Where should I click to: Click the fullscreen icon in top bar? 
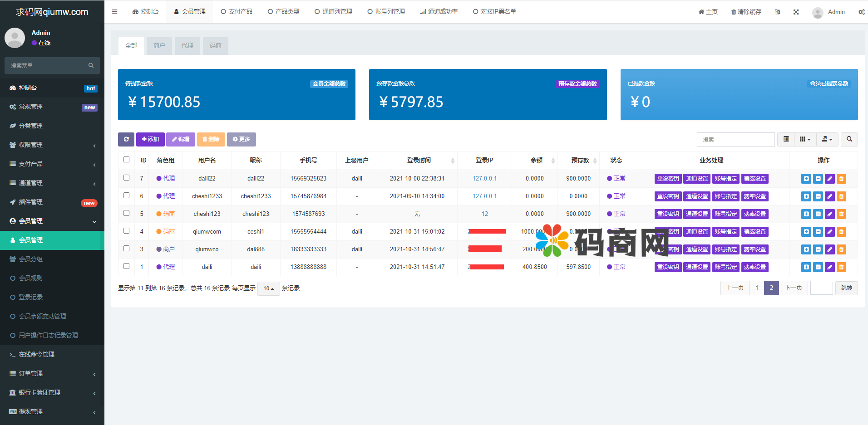(x=796, y=12)
